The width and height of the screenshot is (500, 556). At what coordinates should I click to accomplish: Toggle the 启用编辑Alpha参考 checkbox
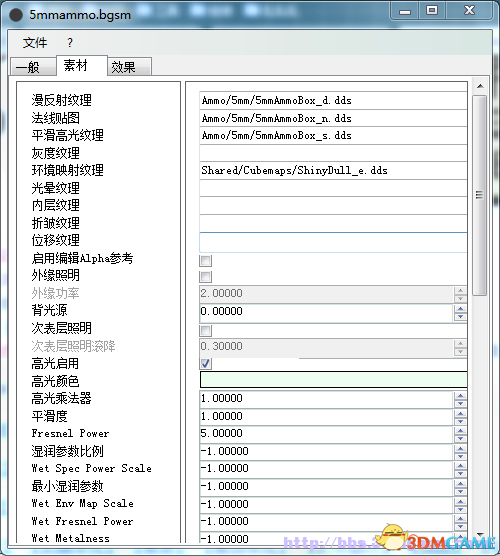click(206, 261)
